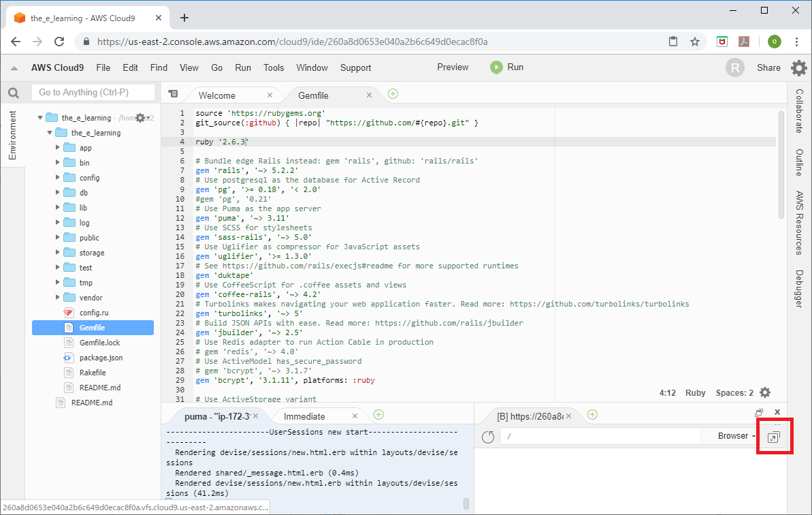Open the editor pane tab list icon

click(x=173, y=94)
